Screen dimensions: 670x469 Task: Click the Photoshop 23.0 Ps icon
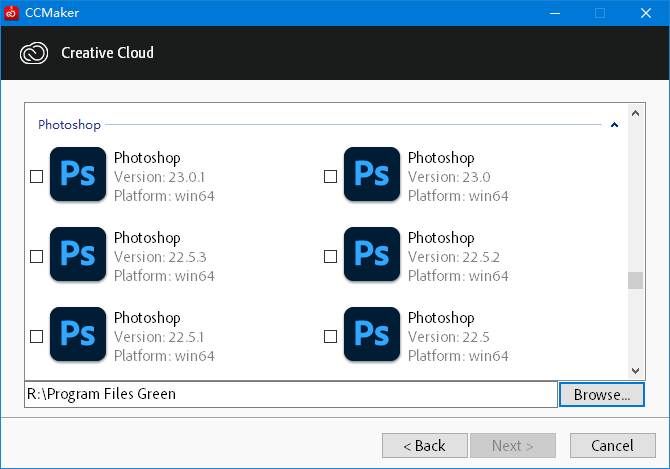click(x=372, y=174)
